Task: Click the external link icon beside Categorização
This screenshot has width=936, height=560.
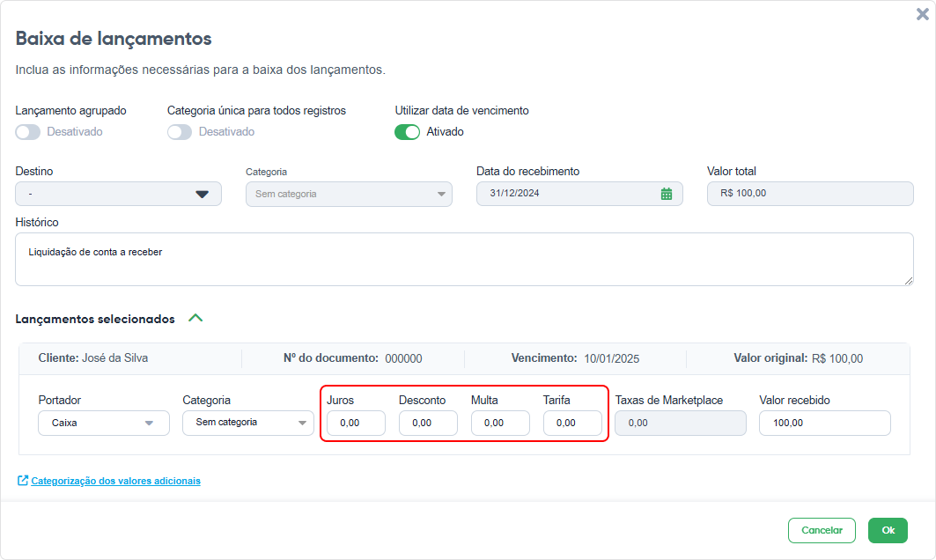Action: pyautogui.click(x=23, y=481)
